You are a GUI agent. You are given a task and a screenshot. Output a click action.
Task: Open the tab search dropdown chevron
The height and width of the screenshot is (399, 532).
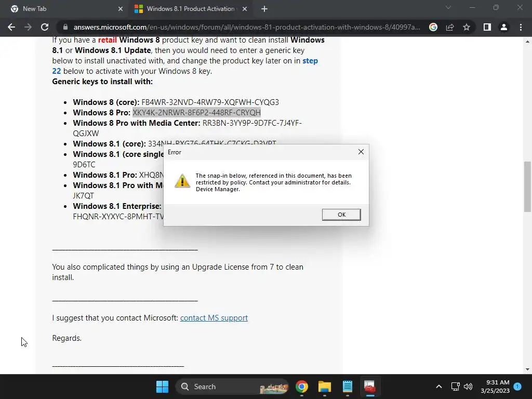click(x=448, y=7)
